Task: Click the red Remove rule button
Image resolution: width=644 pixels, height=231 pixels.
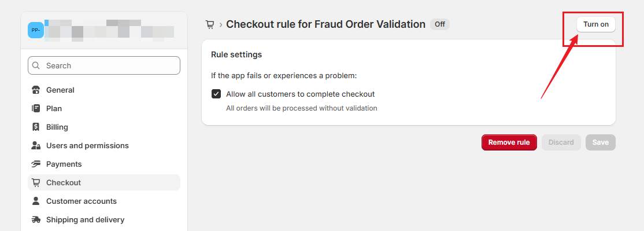Action: coord(509,142)
